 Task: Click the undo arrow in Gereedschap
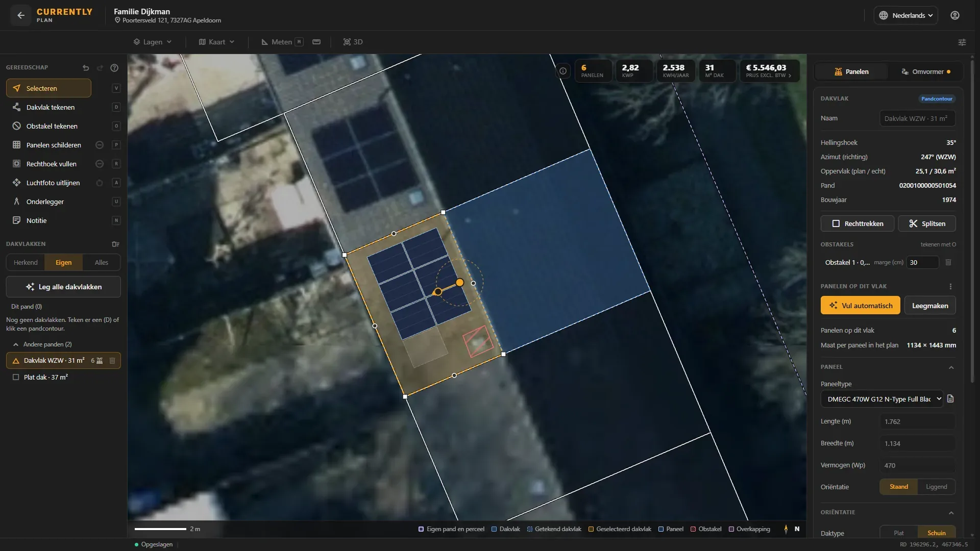coord(86,68)
